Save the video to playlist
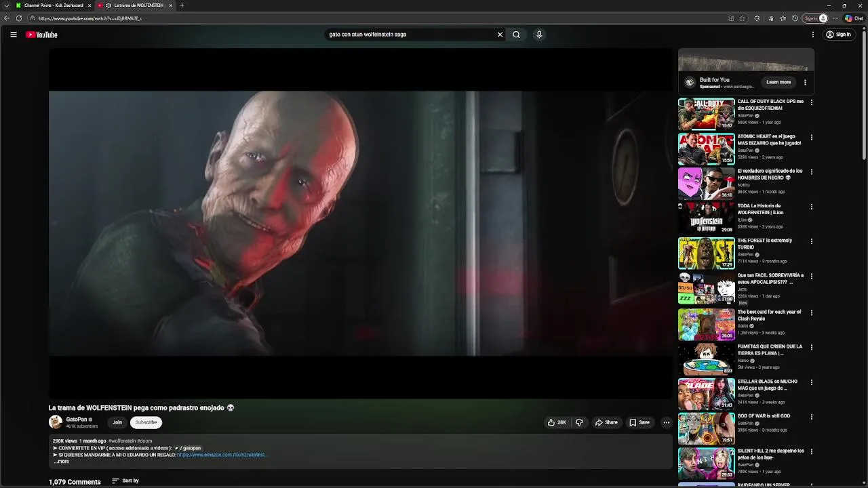 click(x=639, y=422)
